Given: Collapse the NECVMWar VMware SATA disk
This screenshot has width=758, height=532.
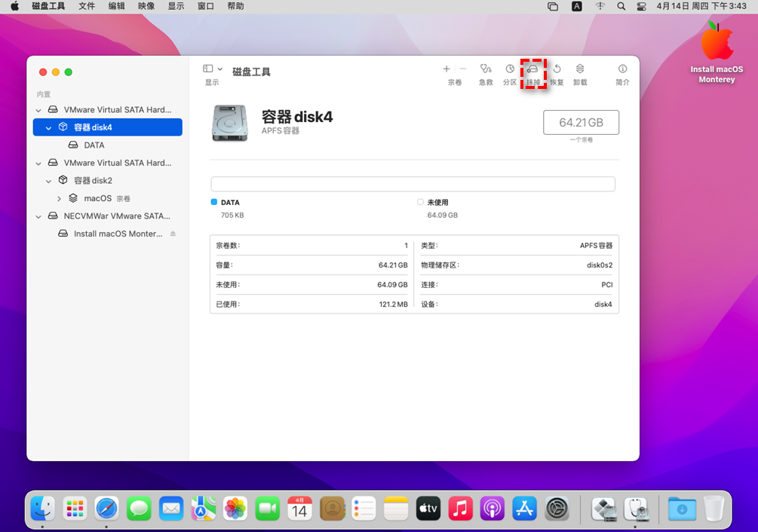Looking at the screenshot, I should tap(38, 216).
